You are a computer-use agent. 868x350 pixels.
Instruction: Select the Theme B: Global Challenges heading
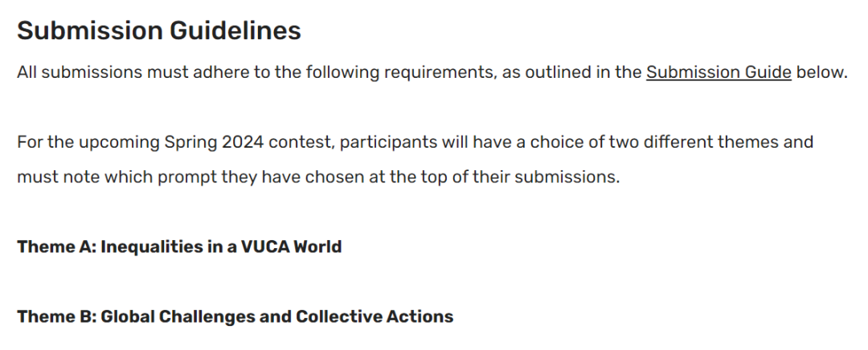(235, 316)
